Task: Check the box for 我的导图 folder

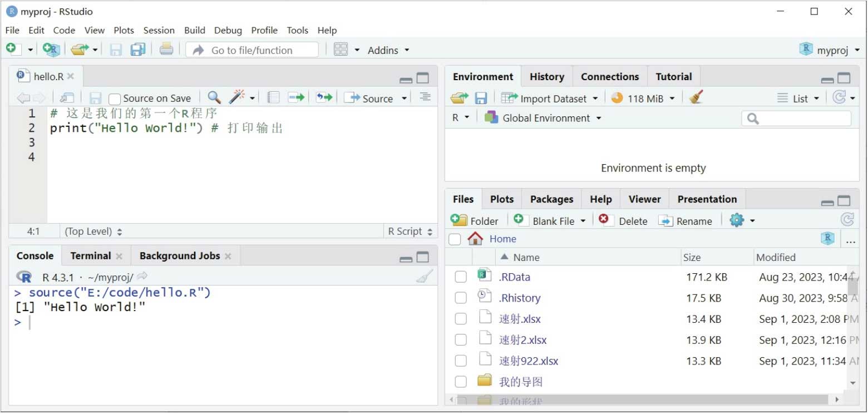Action: 461,382
